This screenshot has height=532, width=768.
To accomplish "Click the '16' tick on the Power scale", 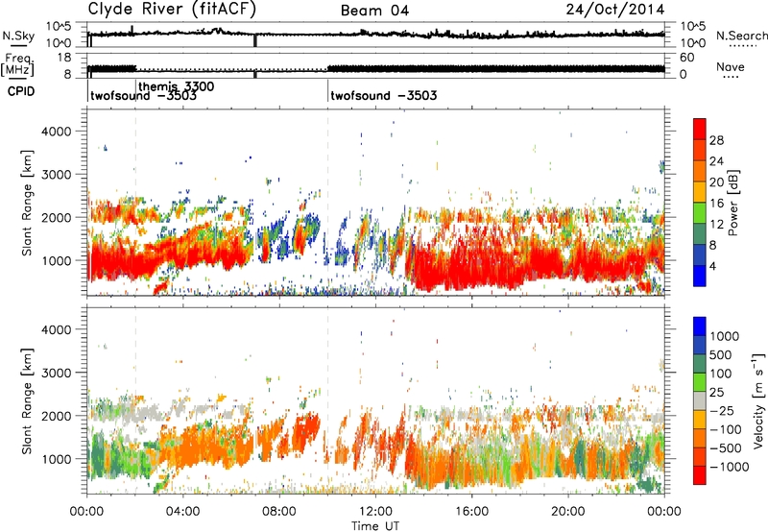I will click(716, 204).
